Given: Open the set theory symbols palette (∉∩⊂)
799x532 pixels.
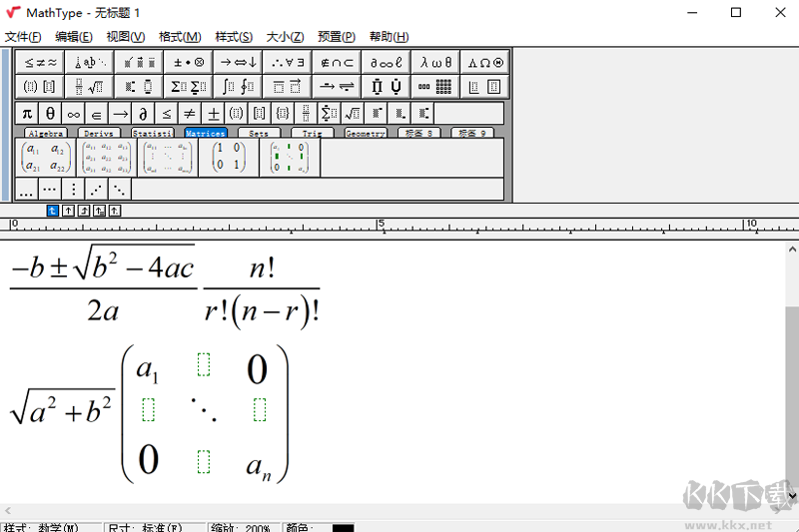Looking at the screenshot, I should pos(337,62).
